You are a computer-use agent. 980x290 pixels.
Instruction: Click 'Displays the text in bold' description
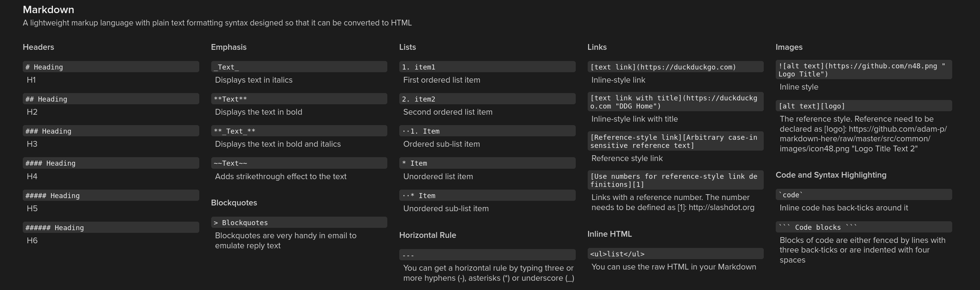(x=258, y=112)
